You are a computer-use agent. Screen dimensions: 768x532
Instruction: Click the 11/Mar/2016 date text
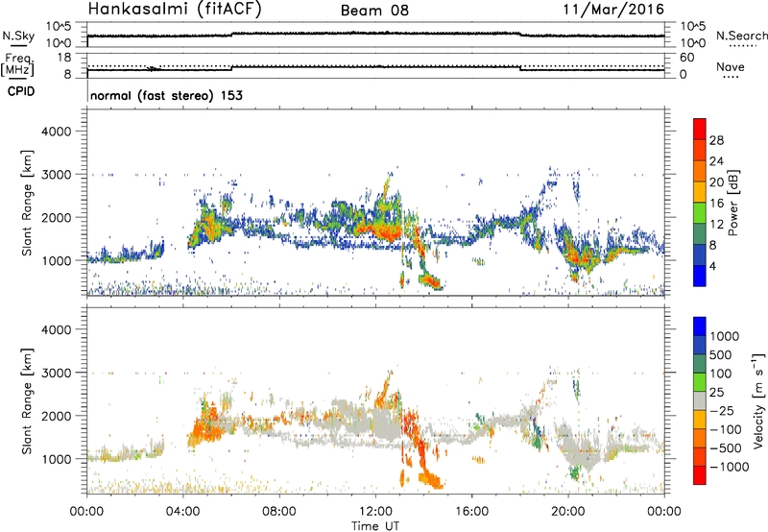613,10
